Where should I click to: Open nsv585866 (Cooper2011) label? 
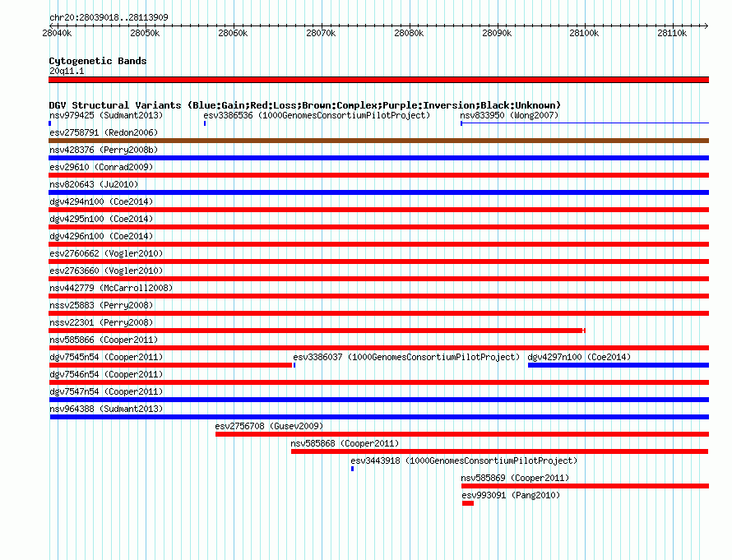pos(104,340)
